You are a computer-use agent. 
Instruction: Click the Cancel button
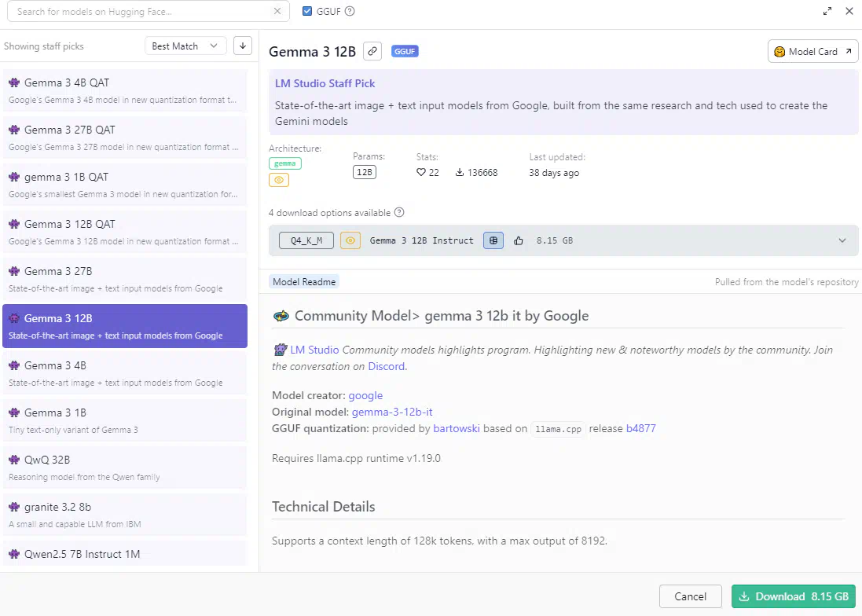[690, 596]
